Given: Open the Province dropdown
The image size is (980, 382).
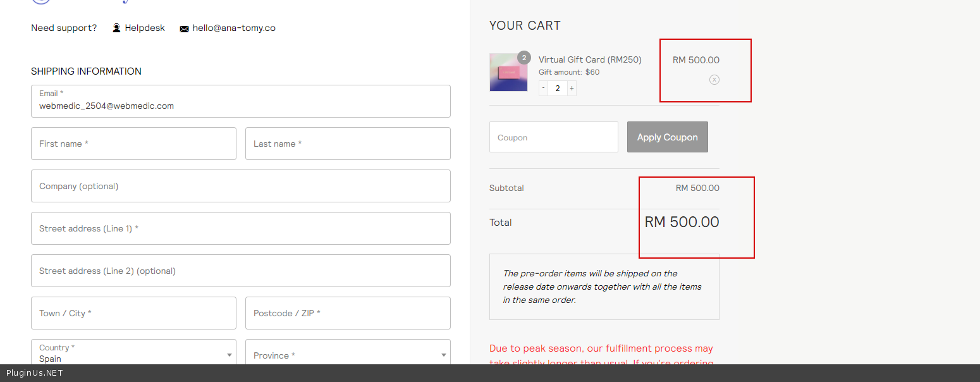Looking at the screenshot, I should [348, 354].
